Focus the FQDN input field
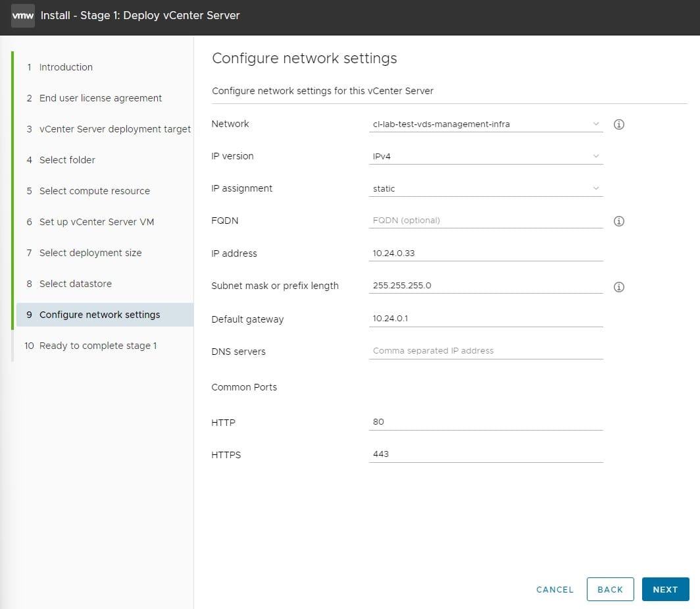700x609 pixels. click(x=486, y=221)
